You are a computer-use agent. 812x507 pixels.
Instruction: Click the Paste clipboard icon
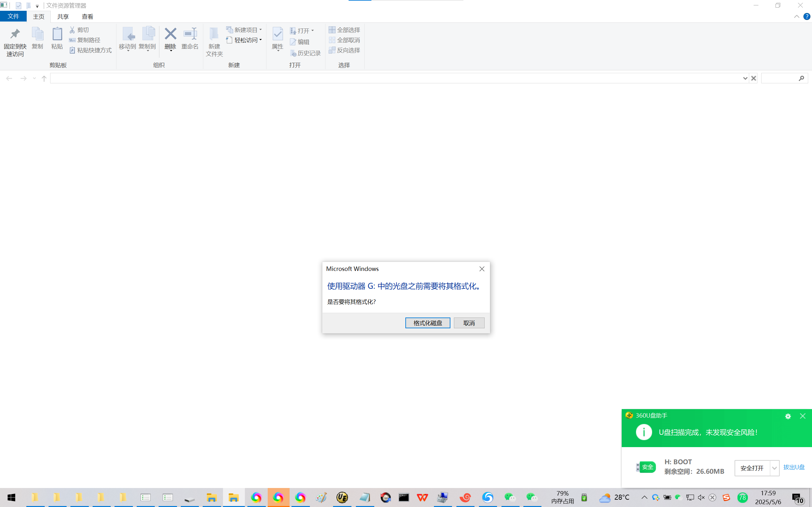click(x=57, y=34)
